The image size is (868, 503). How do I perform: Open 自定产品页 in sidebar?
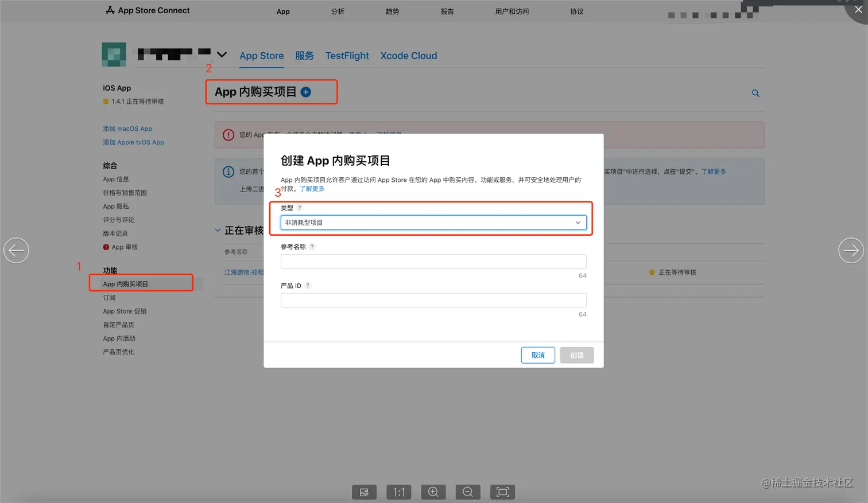(x=119, y=325)
